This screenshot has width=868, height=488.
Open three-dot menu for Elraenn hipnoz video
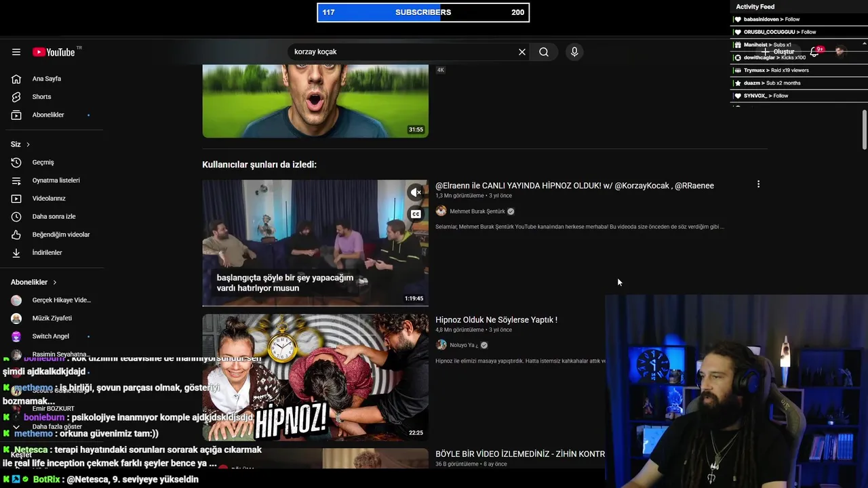tap(758, 184)
